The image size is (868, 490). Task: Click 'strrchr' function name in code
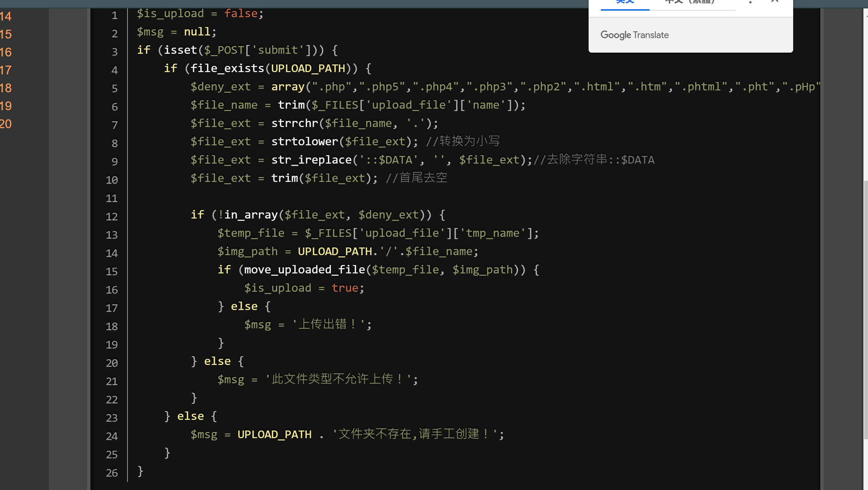click(295, 124)
